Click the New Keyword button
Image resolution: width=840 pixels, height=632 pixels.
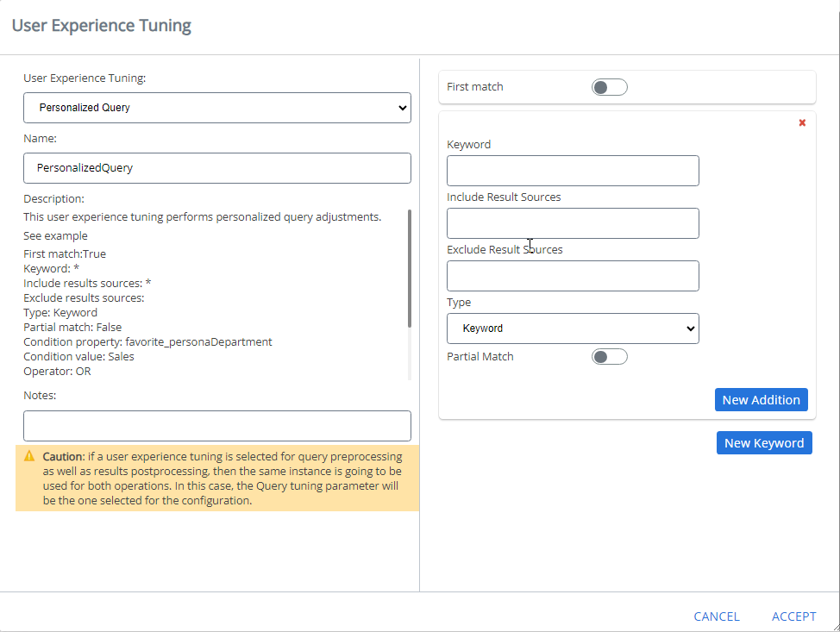[x=764, y=443]
